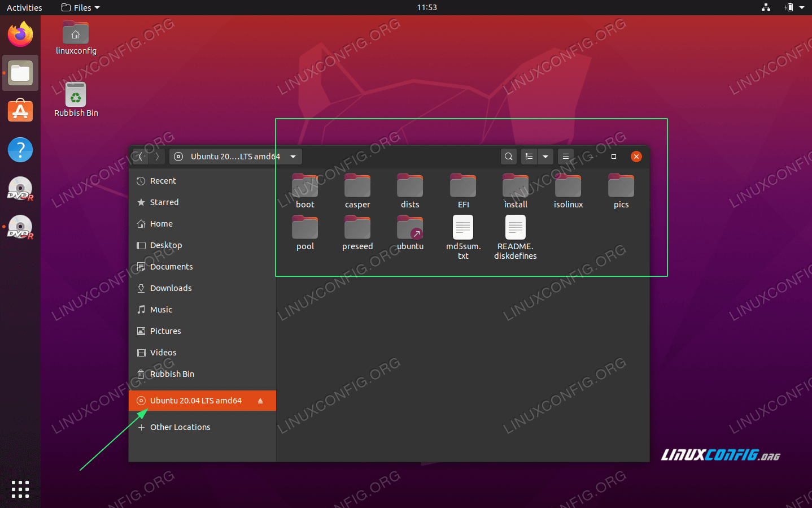Open the view options dropdown arrow
Screen dimensions: 812x508
tap(545, 157)
